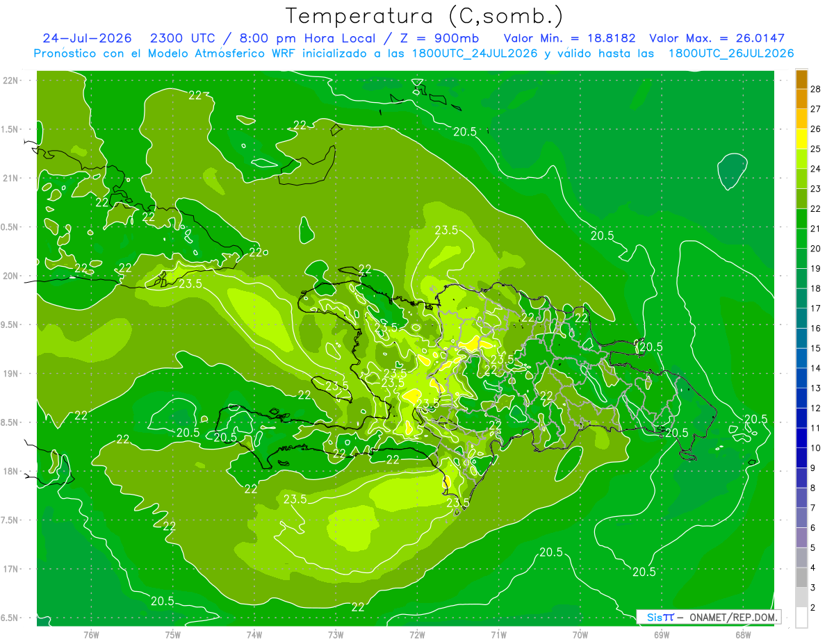Click the "70W" longitude axis label

(580, 634)
